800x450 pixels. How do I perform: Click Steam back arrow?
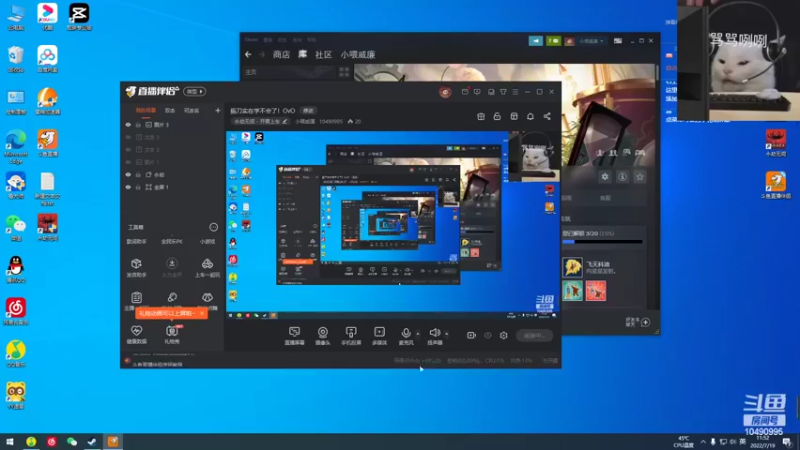tap(248, 54)
